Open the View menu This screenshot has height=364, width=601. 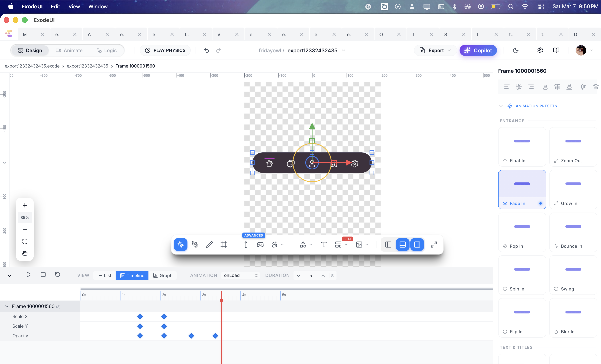(74, 7)
